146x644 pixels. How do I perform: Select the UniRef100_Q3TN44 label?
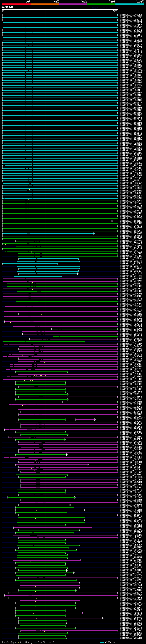point(131,585)
